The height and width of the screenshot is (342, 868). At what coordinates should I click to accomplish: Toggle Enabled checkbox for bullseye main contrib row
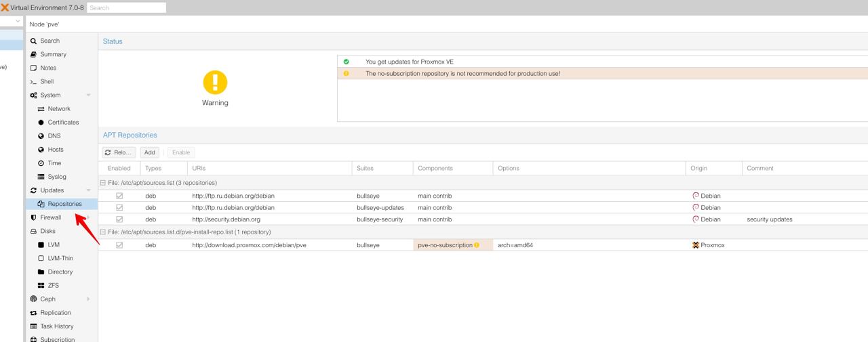[119, 196]
